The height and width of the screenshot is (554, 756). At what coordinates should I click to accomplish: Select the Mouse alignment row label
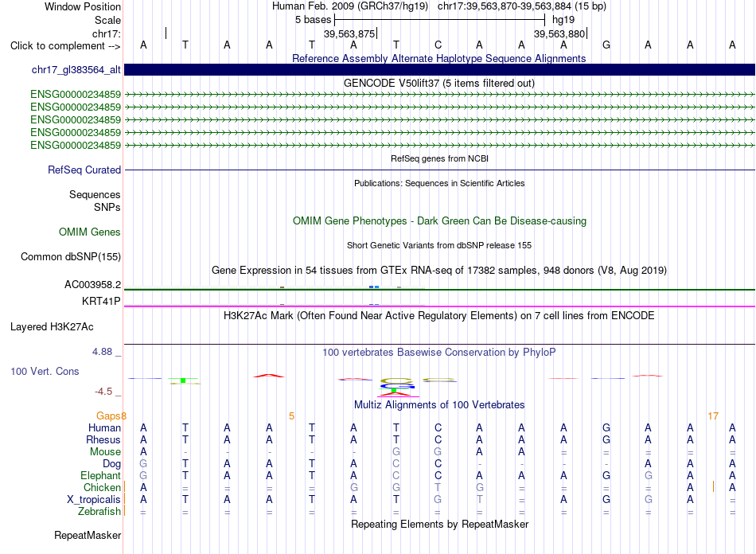coord(105,452)
